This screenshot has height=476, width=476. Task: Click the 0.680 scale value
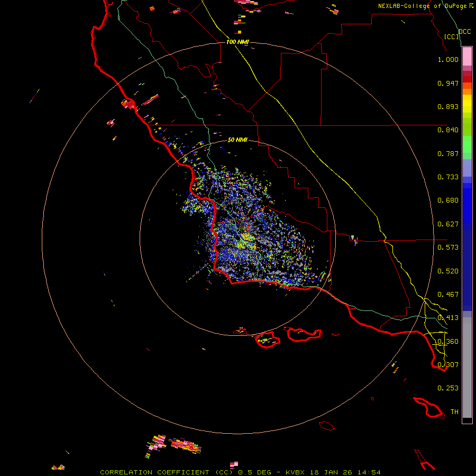(448, 200)
